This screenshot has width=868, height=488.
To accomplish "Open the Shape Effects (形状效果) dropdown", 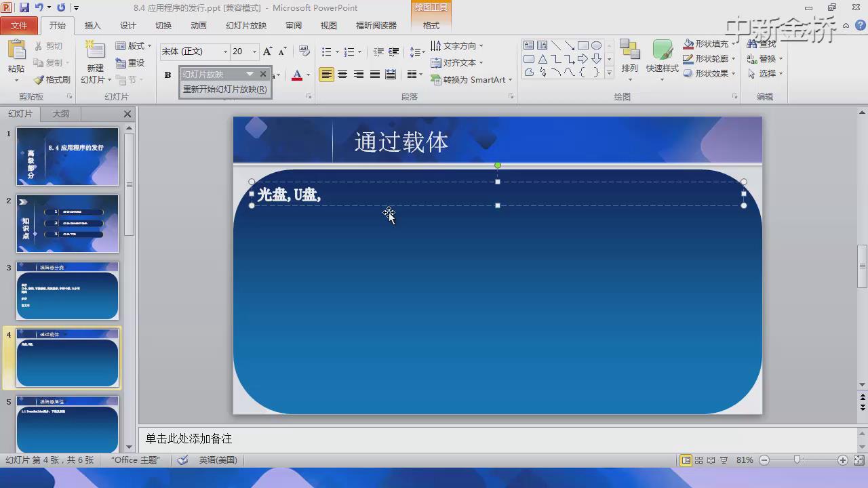I will (709, 74).
